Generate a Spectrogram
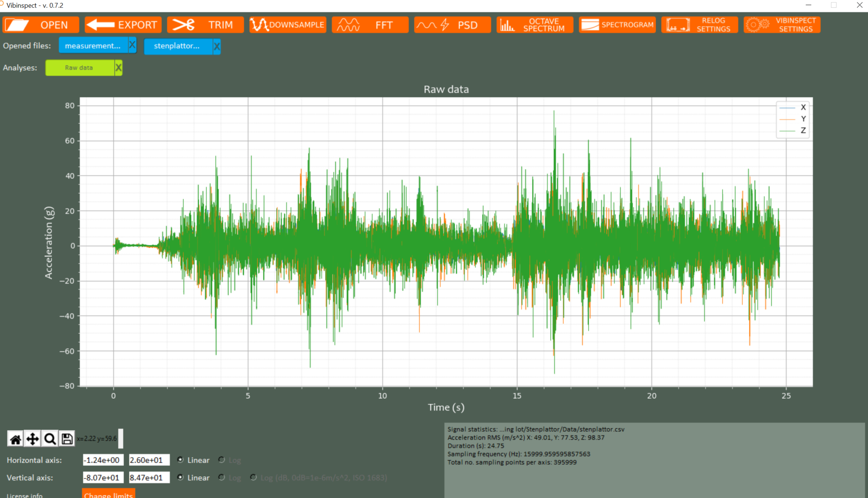This screenshot has width=868, height=498. (617, 25)
